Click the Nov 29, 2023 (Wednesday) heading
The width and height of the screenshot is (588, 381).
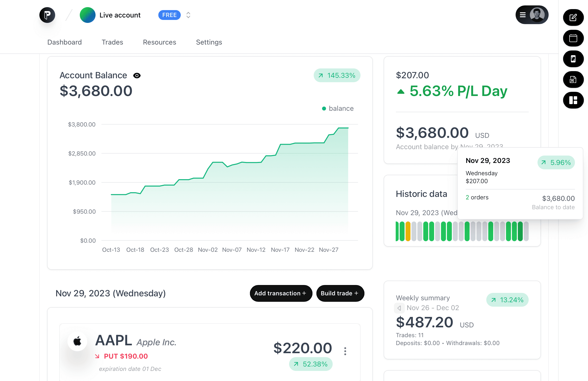pyautogui.click(x=111, y=293)
